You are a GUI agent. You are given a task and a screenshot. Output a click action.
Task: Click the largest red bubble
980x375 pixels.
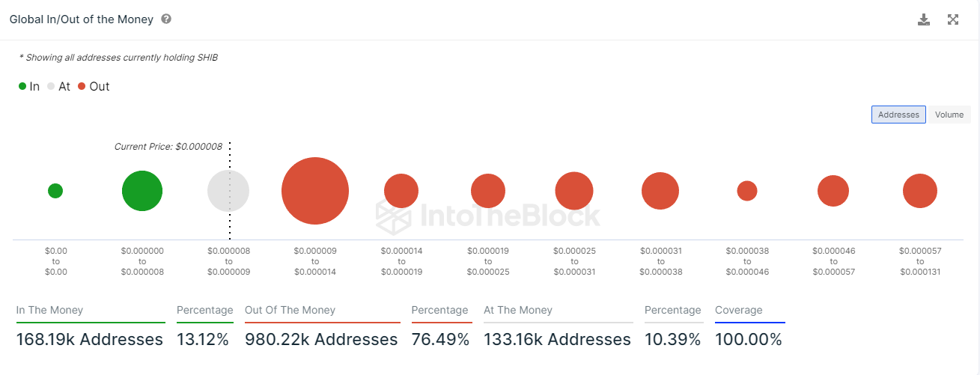tap(315, 191)
